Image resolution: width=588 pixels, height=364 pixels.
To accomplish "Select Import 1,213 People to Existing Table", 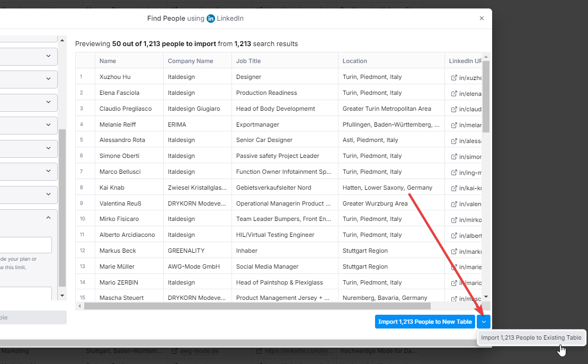I will coord(531,338).
